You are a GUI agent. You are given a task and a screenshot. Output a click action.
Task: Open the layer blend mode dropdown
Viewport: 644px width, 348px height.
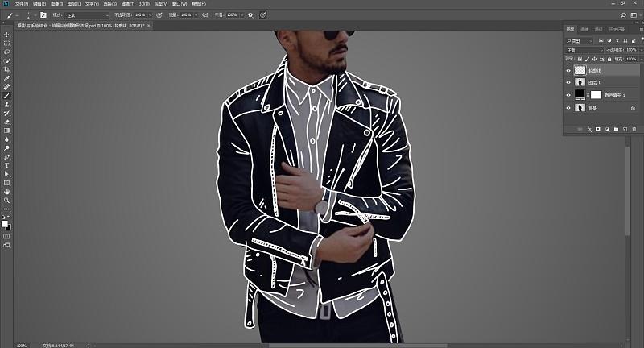[584, 50]
